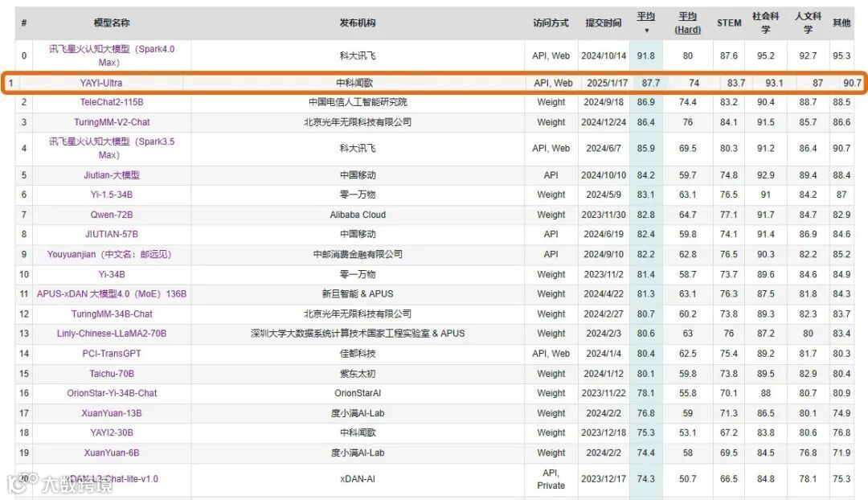Open Taichu-70B model link

point(112,374)
